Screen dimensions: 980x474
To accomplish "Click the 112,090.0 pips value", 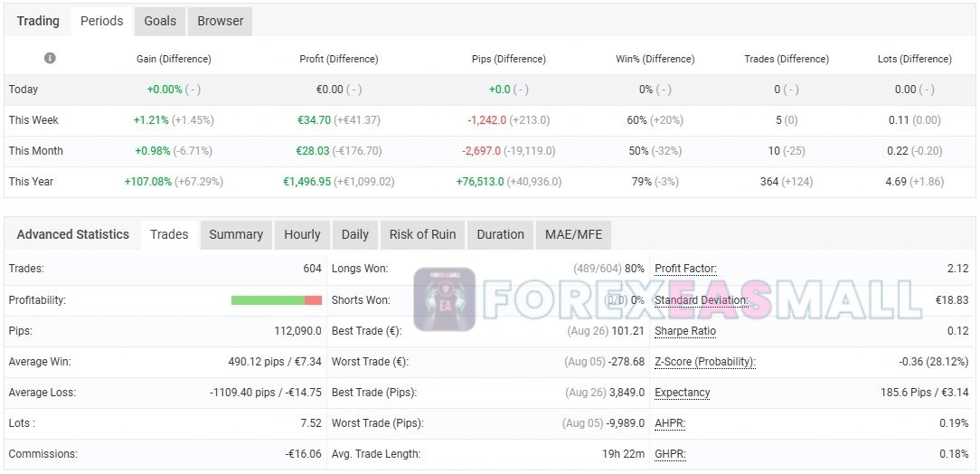I will pyautogui.click(x=298, y=331).
